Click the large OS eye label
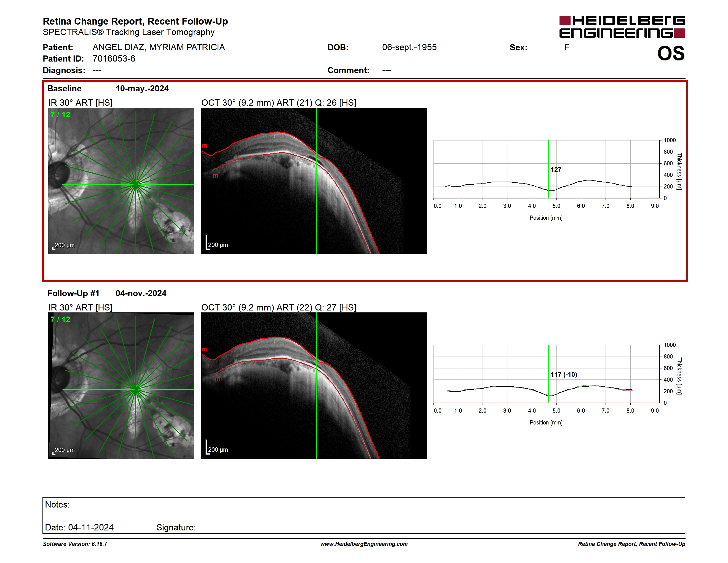 [x=671, y=53]
